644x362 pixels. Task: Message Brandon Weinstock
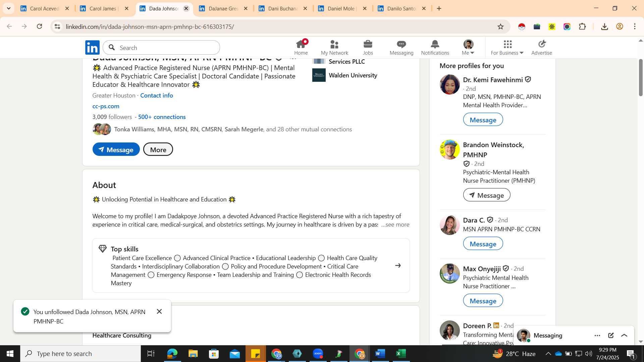point(486,195)
